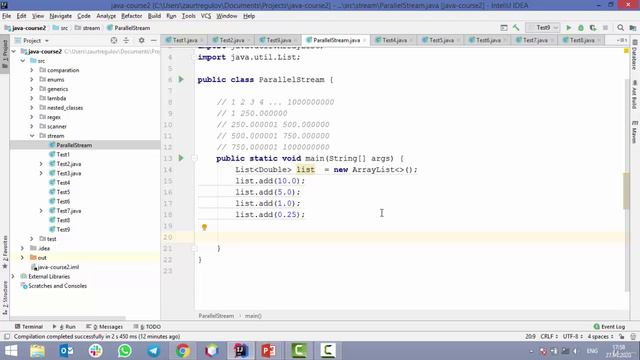Click the Windows Start button
The height and width of the screenshot is (360, 640).
coord(11,351)
